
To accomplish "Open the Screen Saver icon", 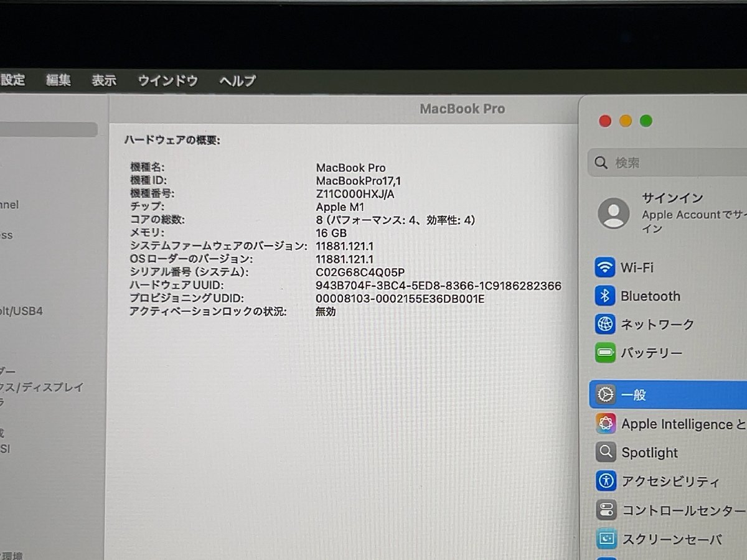I will [606, 539].
